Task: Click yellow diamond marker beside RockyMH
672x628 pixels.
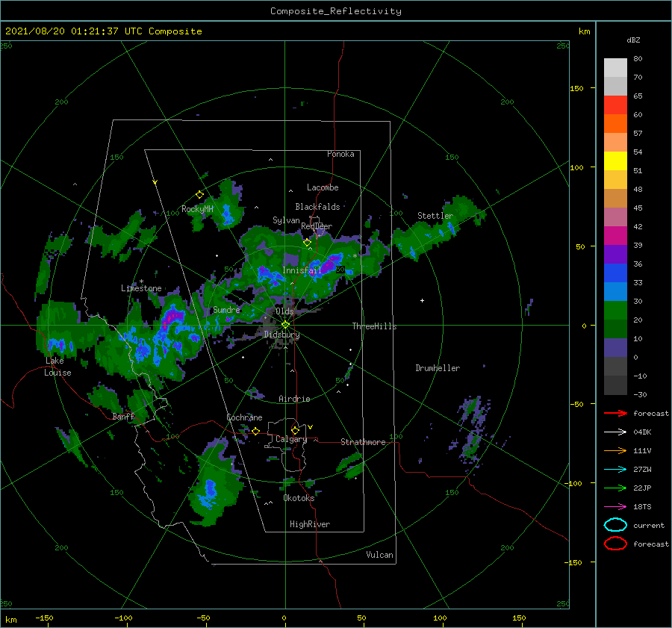Action: [199, 195]
